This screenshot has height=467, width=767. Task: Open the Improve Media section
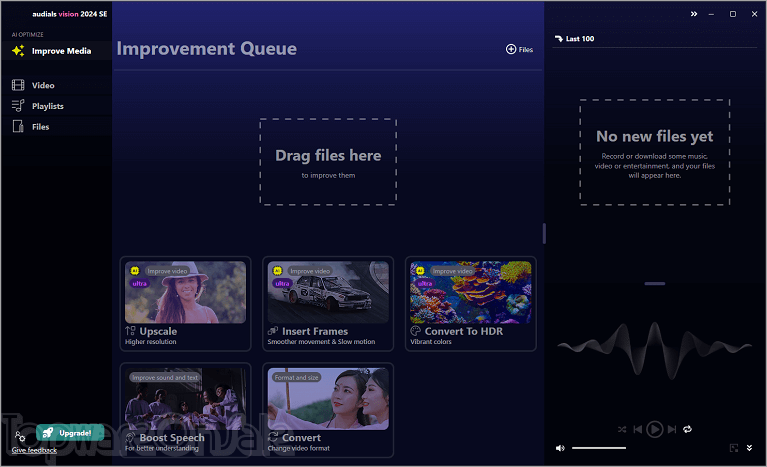pyautogui.click(x=56, y=51)
